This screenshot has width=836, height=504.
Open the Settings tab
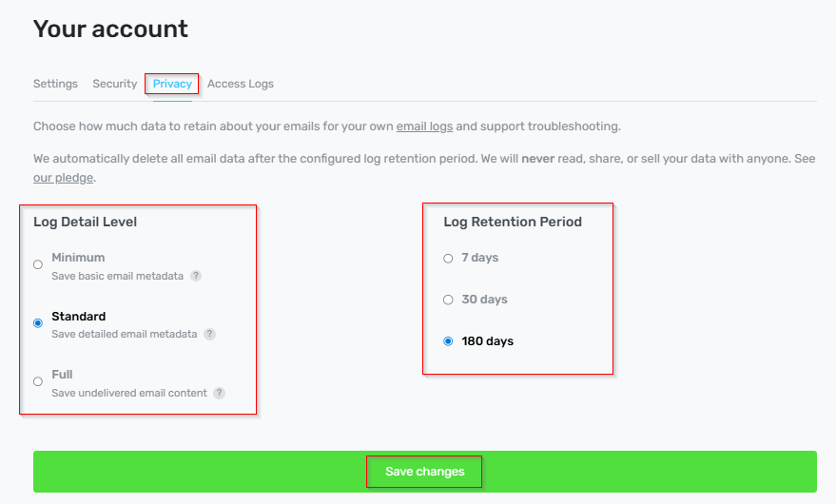pos(55,84)
